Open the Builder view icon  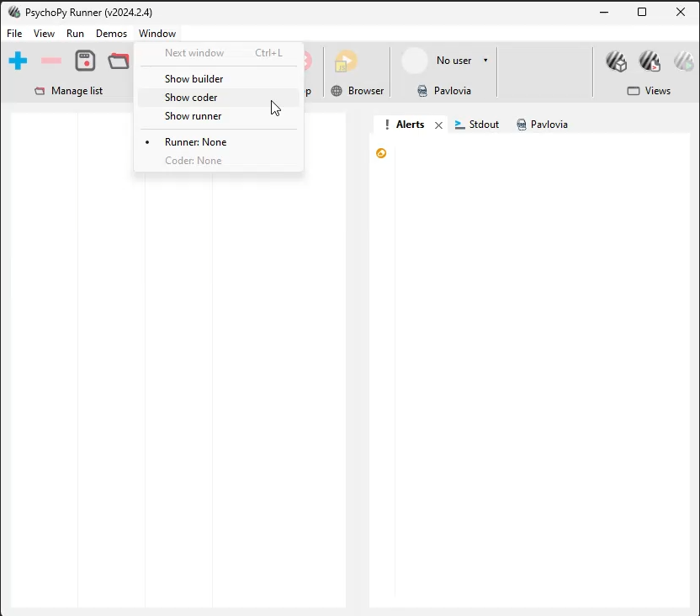tap(617, 61)
